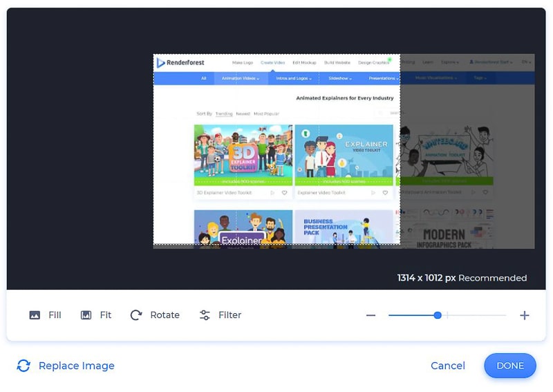Click the Modern Infographics Pack thumbnail
The height and width of the screenshot is (392, 553).
coord(444,229)
